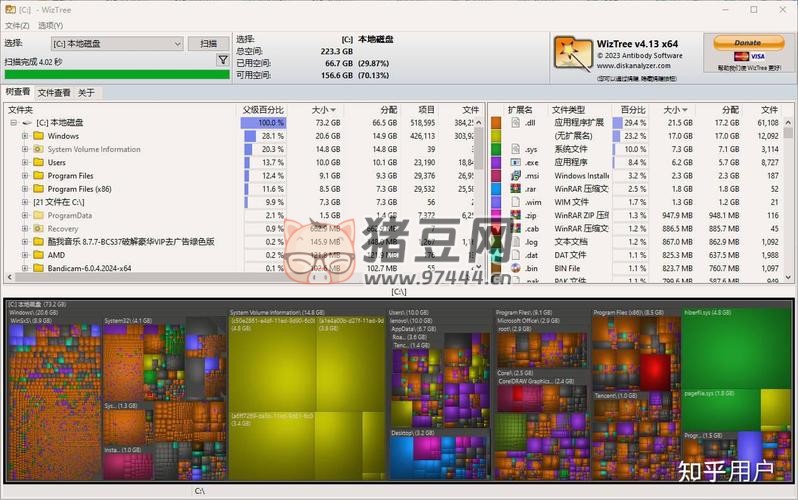This screenshot has height=500, width=798.
Task: Expand the AMD folder node
Action: click(x=24, y=255)
